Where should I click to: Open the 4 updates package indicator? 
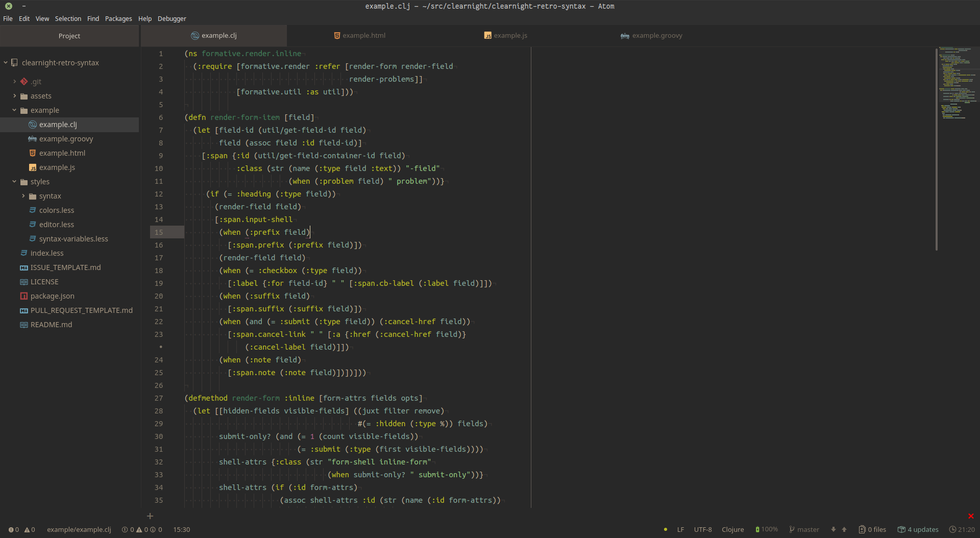point(918,530)
